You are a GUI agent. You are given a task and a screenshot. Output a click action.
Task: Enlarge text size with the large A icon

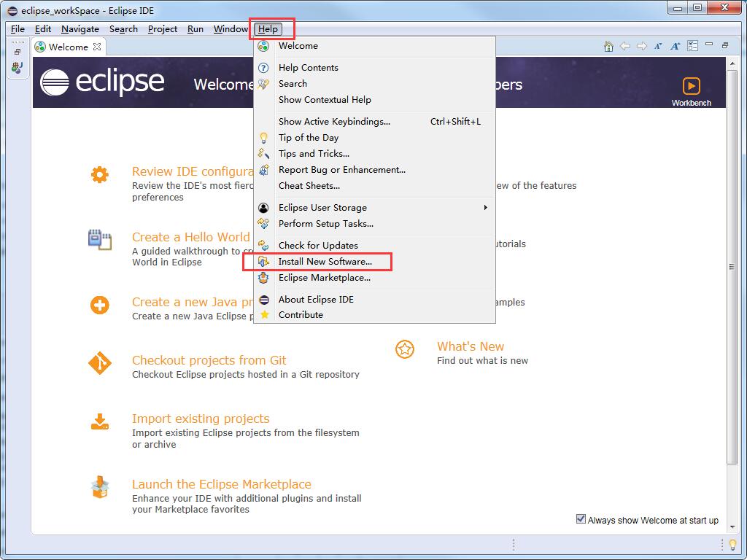point(674,45)
